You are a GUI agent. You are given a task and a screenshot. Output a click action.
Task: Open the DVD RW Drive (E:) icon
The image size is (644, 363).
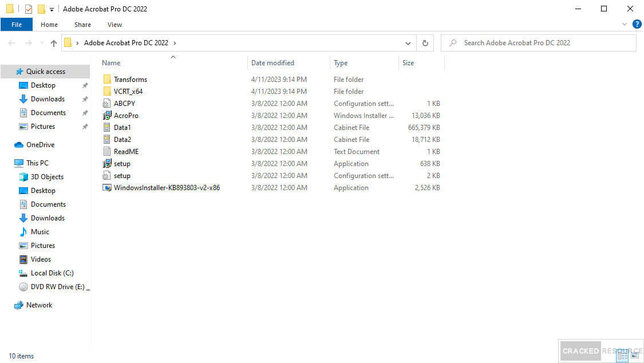23,287
